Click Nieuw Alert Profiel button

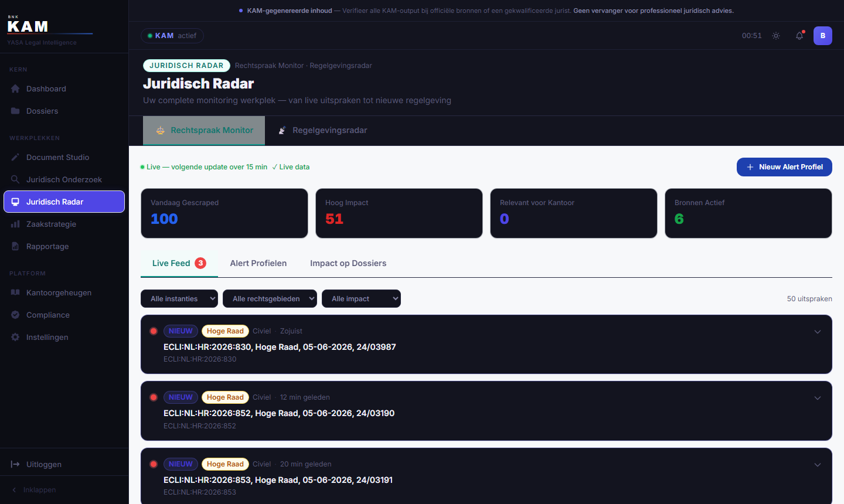pyautogui.click(x=784, y=167)
